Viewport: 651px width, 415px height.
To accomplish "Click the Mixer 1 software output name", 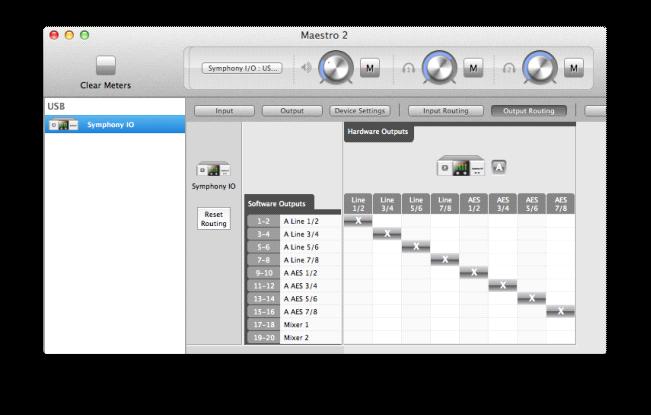I will (296, 325).
